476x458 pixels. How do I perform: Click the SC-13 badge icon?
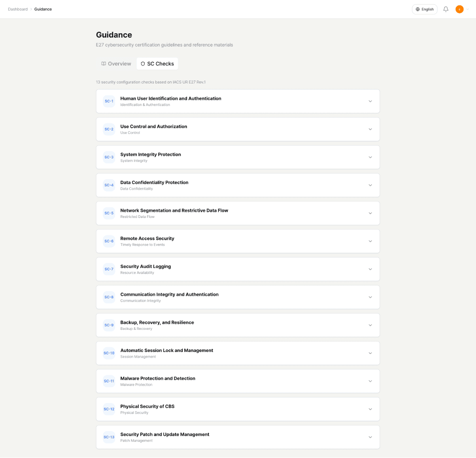(x=109, y=437)
